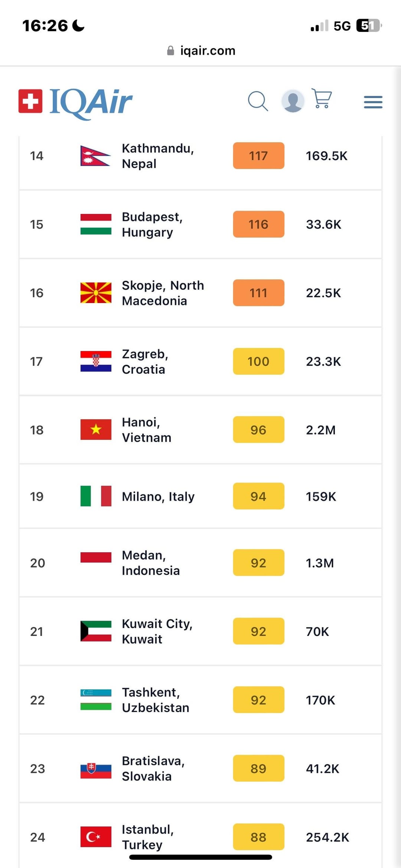
Task: Open the search magnifier icon
Action: (x=258, y=101)
